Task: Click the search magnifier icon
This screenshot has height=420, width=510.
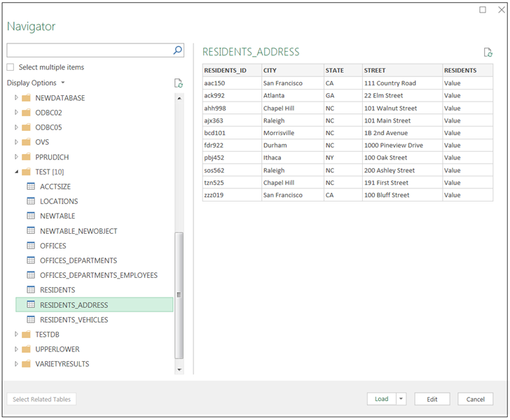Action: pyautogui.click(x=177, y=50)
